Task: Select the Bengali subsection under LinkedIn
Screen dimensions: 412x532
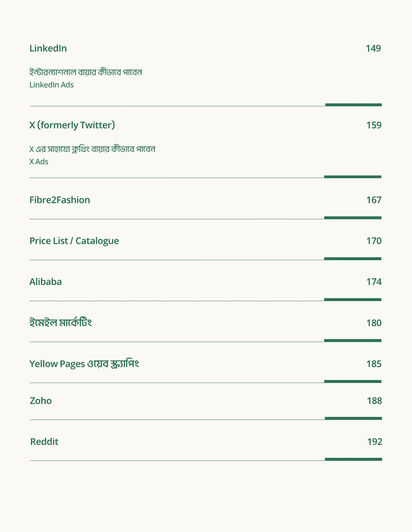Action: [86, 72]
